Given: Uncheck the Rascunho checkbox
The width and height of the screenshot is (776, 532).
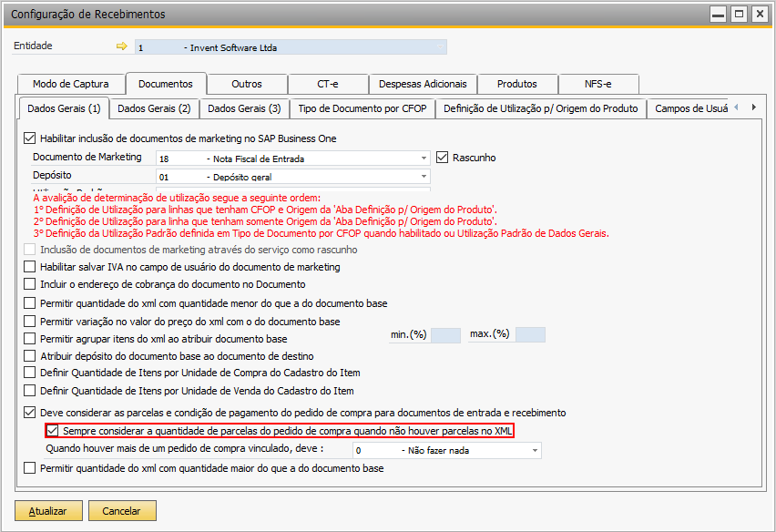Looking at the screenshot, I should 442,158.
